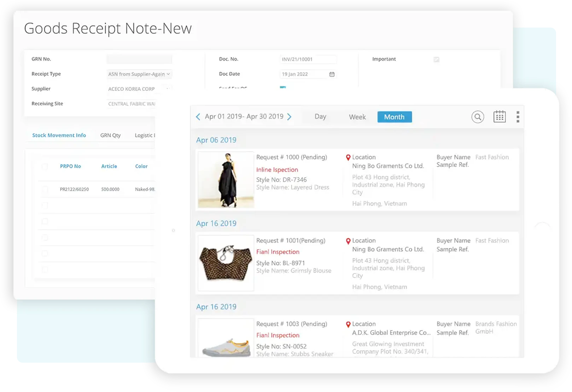Click the Doc. No. input field
Screen dimensions: 572x392
point(308,59)
